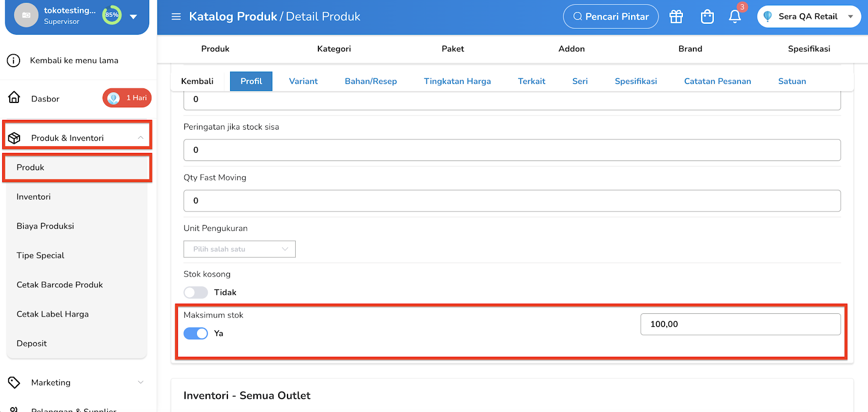The width and height of the screenshot is (868, 412).
Task: View notifications bell icon
Action: pyautogui.click(x=735, y=16)
